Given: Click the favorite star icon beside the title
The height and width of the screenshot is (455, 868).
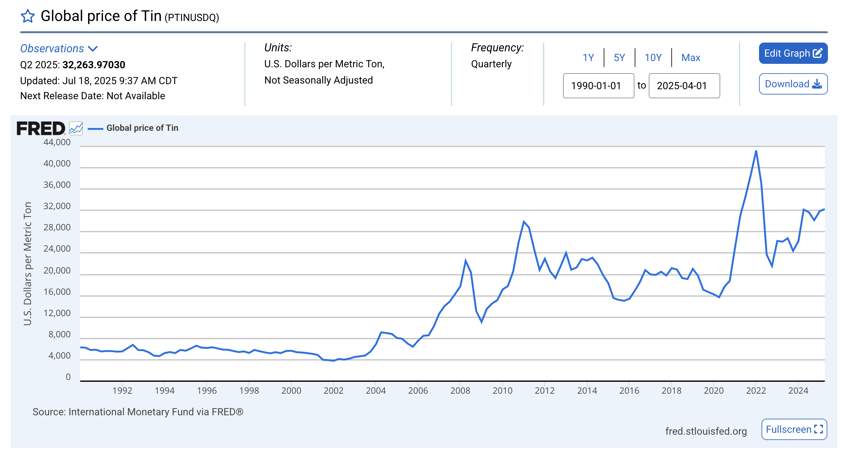Looking at the screenshot, I should (28, 16).
